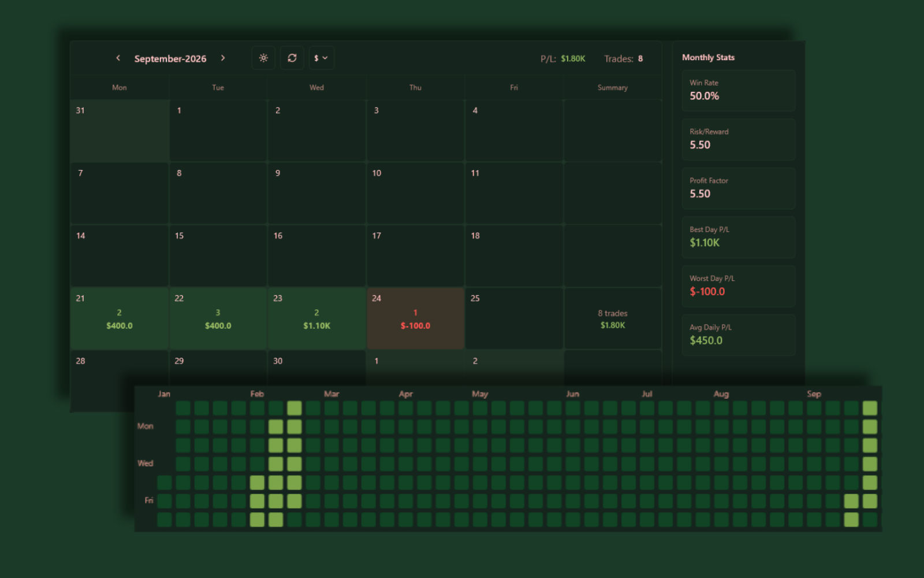
Task: Select day 31 in the calendar's first row
Action: click(x=120, y=131)
